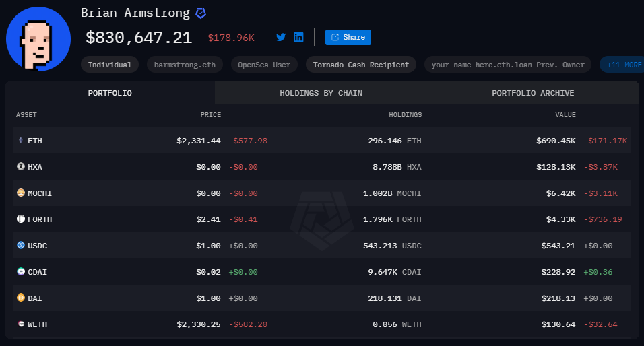The width and height of the screenshot is (644, 346).
Task: Open the Portfolio Archive tab
Action: 533,93
